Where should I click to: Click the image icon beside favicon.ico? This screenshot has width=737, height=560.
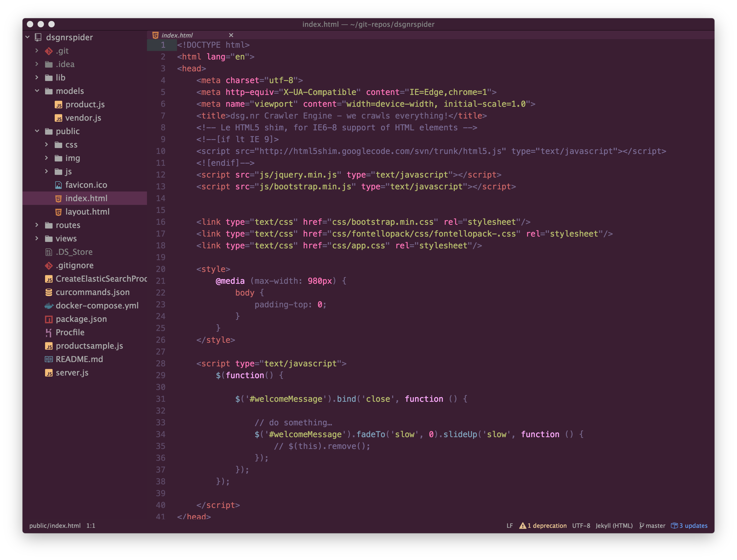pos(58,185)
